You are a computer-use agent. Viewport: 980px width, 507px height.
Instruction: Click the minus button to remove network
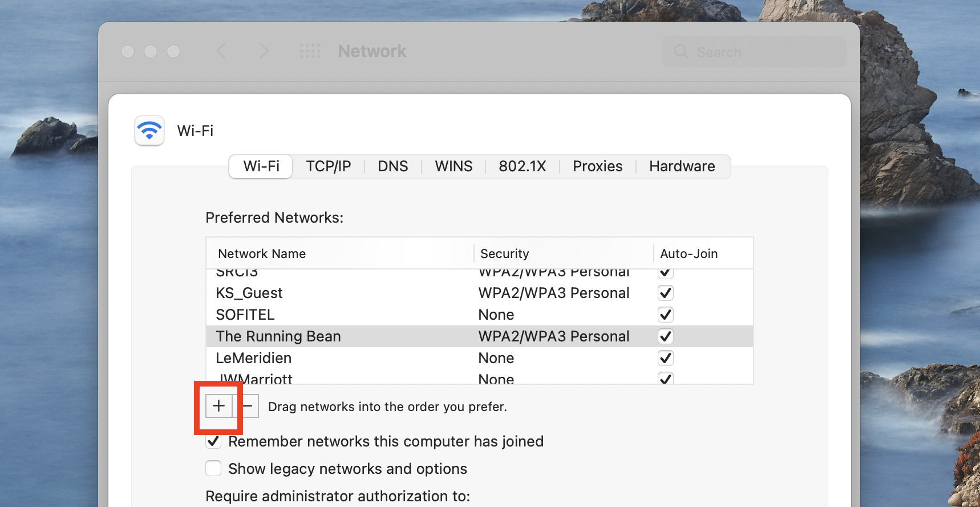[246, 406]
